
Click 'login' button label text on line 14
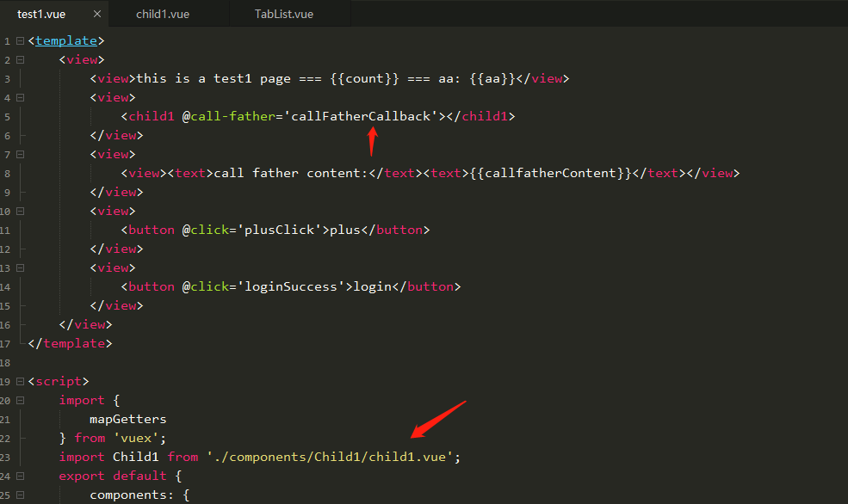coord(373,286)
